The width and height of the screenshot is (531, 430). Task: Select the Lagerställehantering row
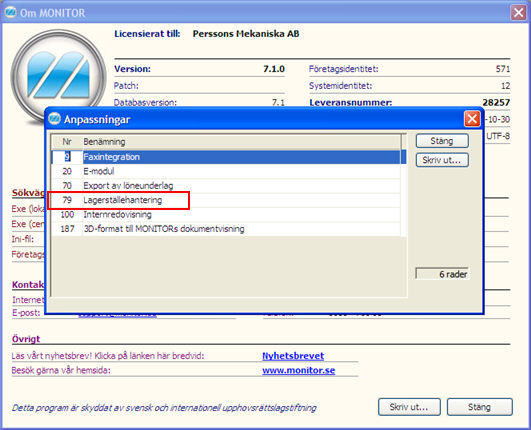click(226, 200)
